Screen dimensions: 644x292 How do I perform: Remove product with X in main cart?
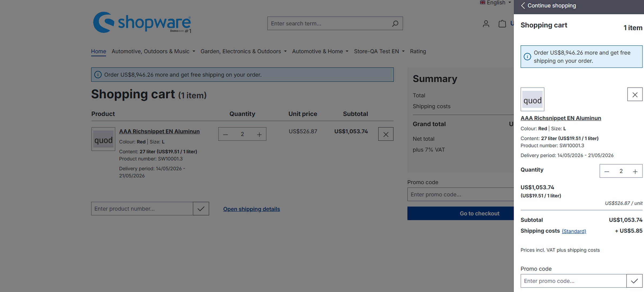pyautogui.click(x=386, y=134)
